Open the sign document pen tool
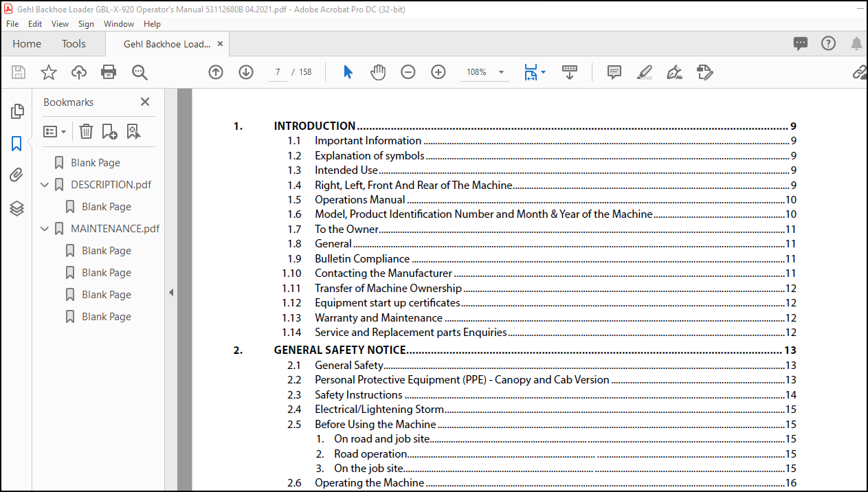 [674, 72]
